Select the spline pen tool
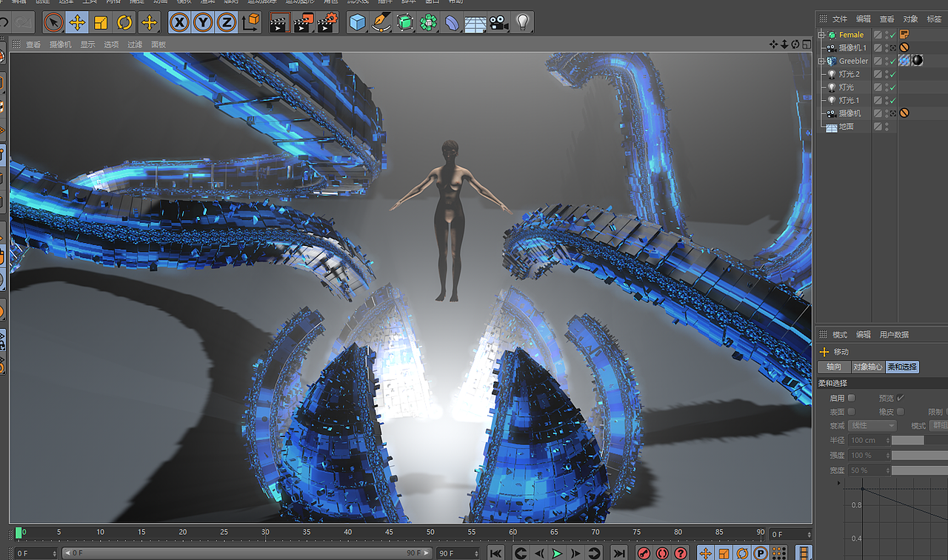The image size is (948, 560). click(x=381, y=22)
